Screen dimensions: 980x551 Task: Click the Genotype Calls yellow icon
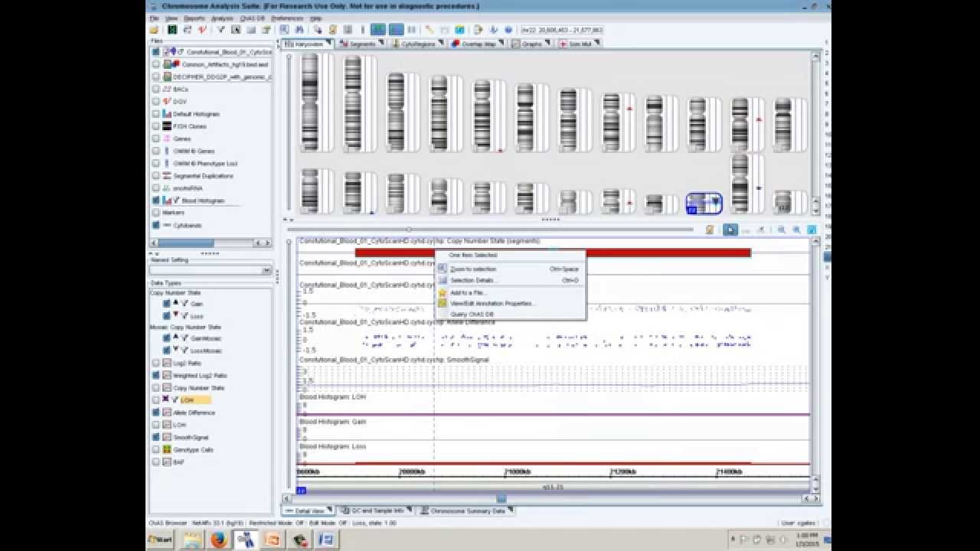pos(167,450)
